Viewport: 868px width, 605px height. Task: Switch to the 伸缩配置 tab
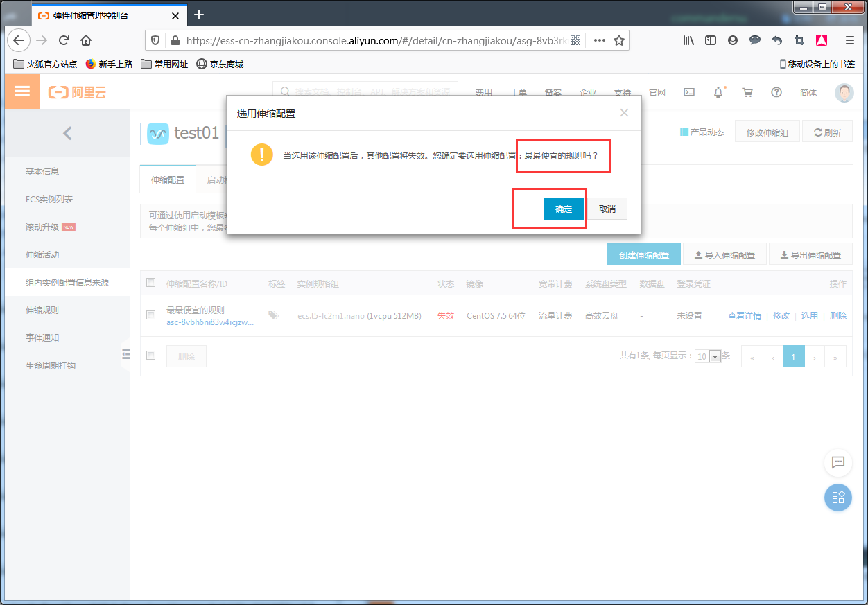coord(168,179)
